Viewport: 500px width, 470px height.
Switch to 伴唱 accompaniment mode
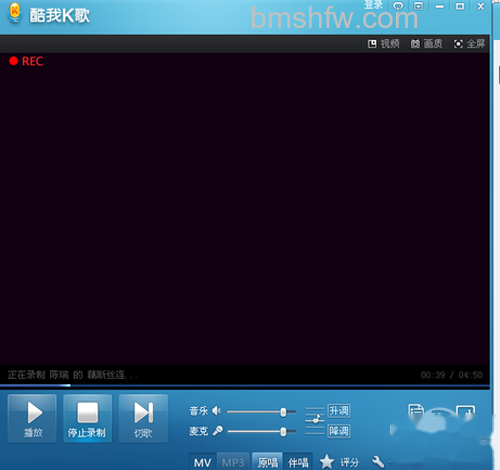pyautogui.click(x=298, y=462)
